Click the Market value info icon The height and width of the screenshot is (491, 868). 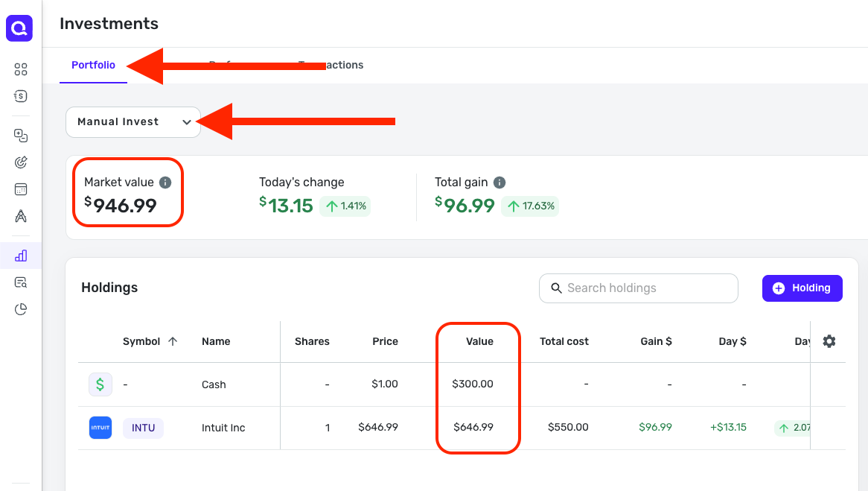(x=165, y=183)
